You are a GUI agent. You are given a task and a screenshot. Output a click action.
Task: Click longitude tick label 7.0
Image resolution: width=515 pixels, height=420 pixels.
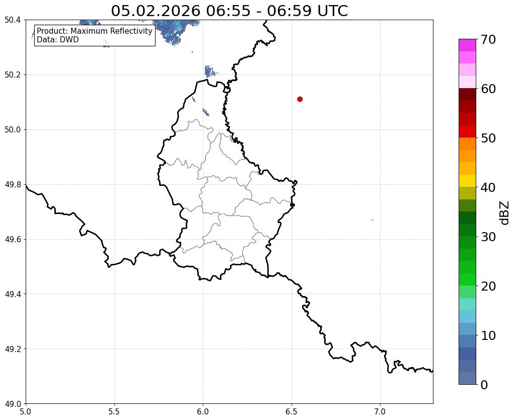pos(381,412)
